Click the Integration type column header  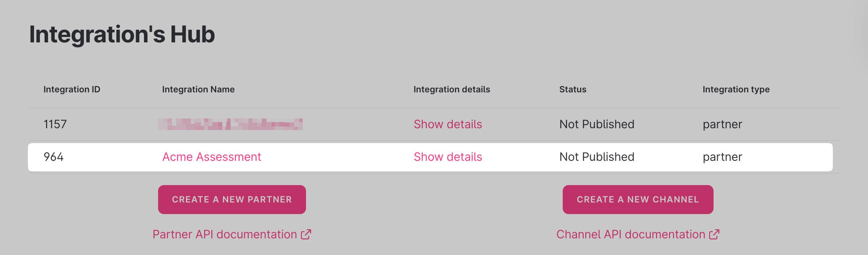click(x=736, y=89)
